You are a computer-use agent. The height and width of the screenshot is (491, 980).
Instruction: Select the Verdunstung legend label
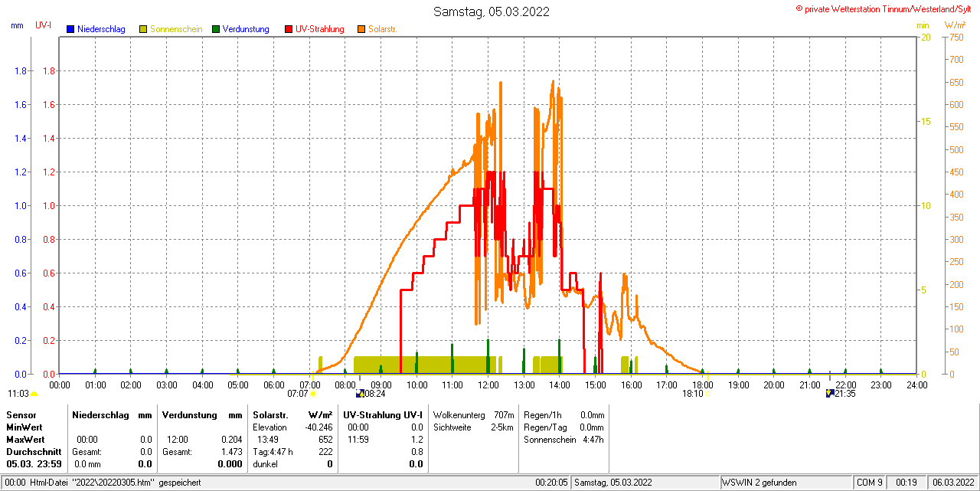click(x=246, y=29)
